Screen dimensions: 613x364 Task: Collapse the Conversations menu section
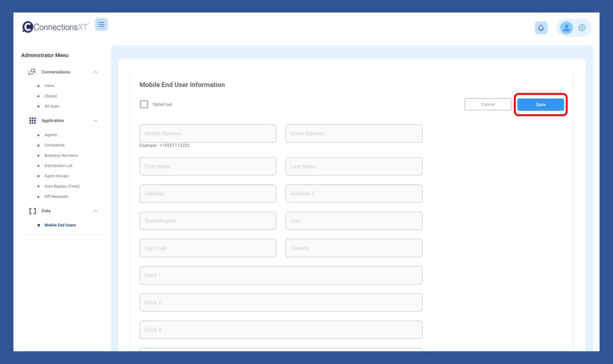tap(96, 72)
